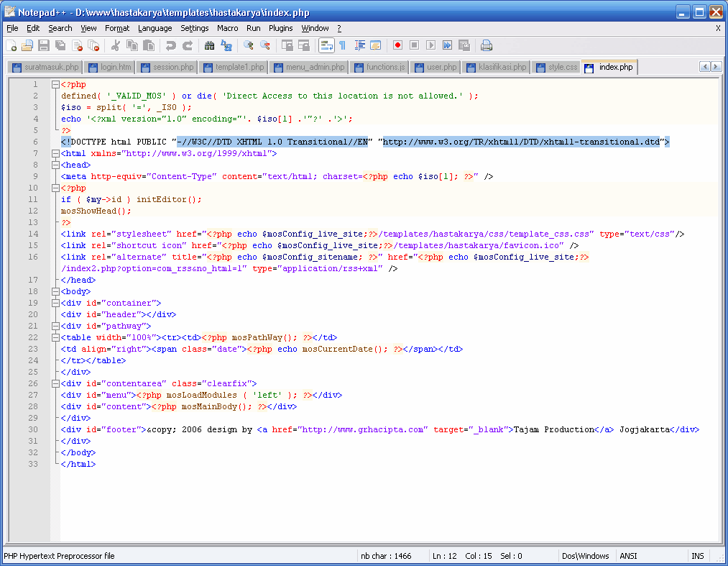Select the active index.php tab
Viewport: 728px width, 566px height.
609,67
